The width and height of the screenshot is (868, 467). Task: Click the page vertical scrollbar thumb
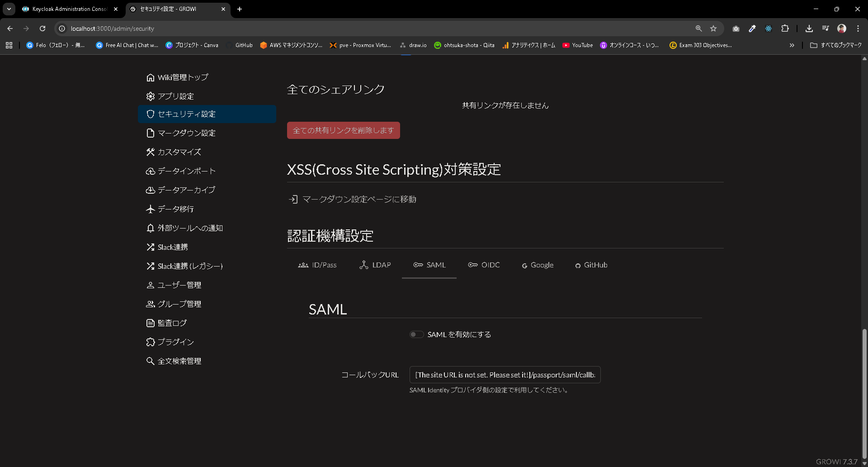click(864, 394)
